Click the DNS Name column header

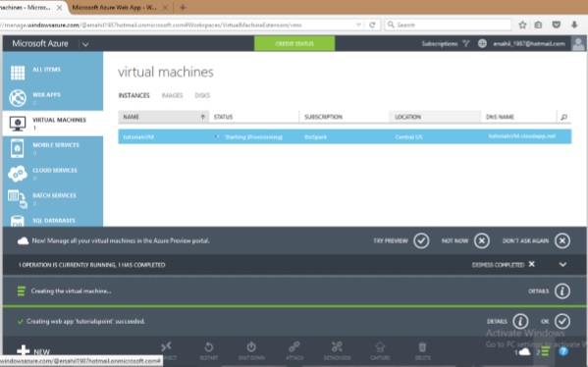[518, 117]
